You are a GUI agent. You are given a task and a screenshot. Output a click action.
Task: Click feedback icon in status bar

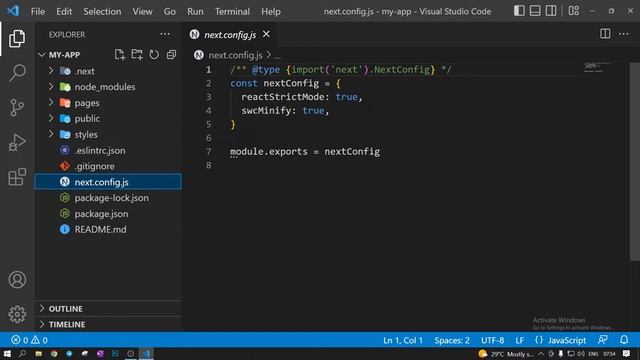point(602,340)
